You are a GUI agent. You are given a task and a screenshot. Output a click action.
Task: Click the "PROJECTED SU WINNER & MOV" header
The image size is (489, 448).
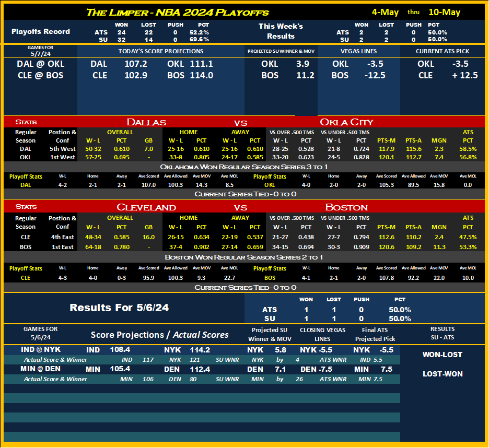(281, 51)
